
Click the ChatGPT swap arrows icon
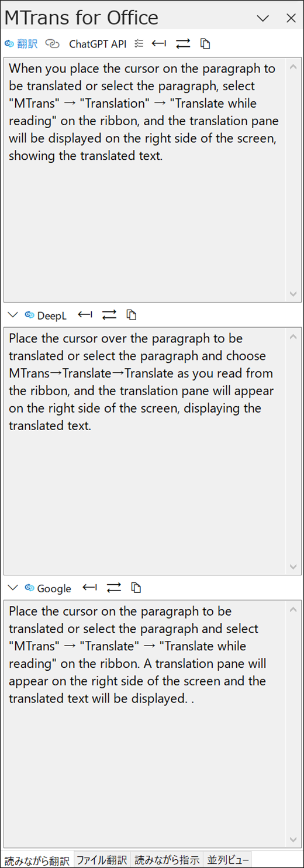click(x=183, y=43)
